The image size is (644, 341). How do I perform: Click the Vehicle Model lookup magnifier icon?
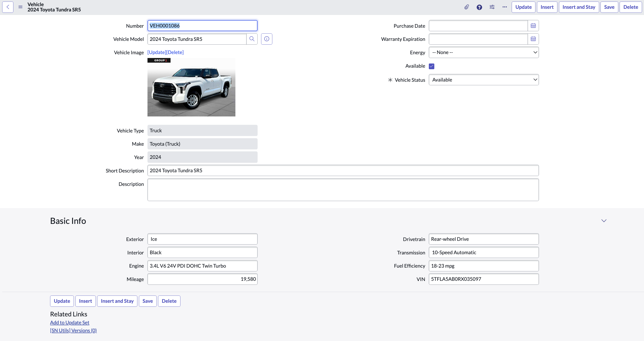252,39
